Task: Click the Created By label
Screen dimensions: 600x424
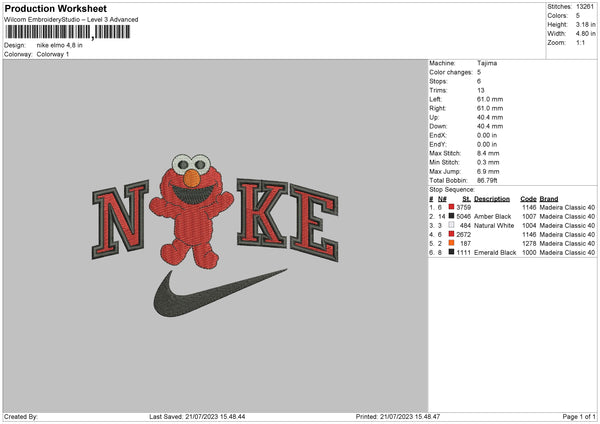Action: coord(21,417)
